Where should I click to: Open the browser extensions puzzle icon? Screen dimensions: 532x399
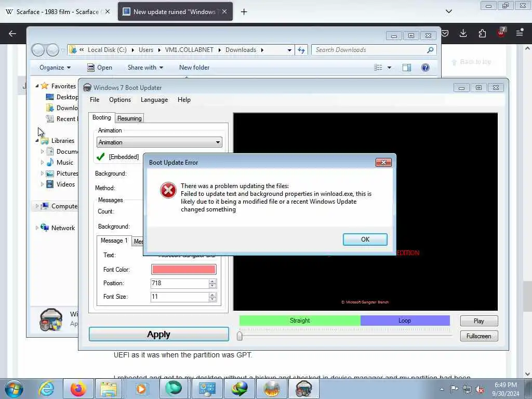[482, 33]
